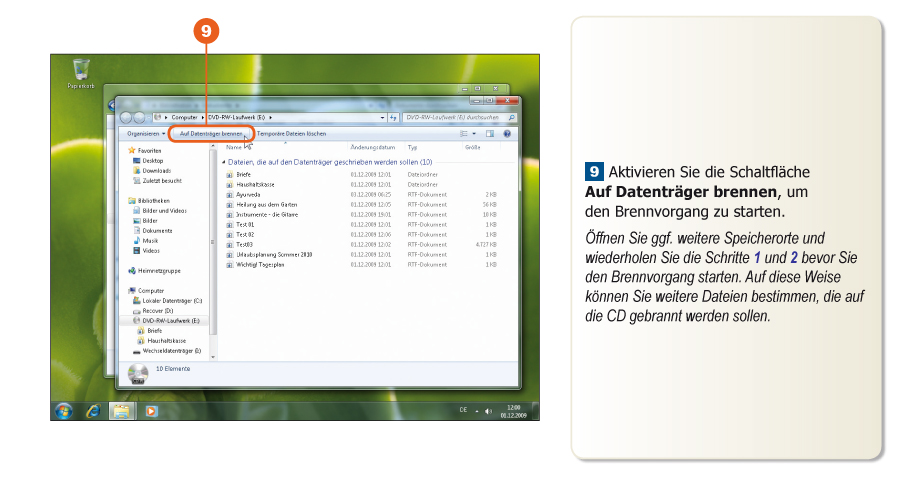The image size is (900, 480).
Task: Click the help question mark icon
Action: (508, 133)
